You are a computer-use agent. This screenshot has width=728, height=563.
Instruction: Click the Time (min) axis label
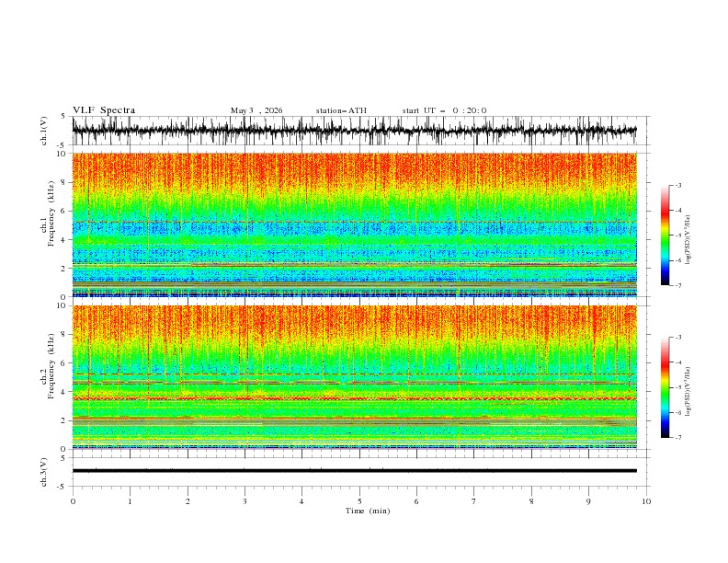(x=368, y=511)
